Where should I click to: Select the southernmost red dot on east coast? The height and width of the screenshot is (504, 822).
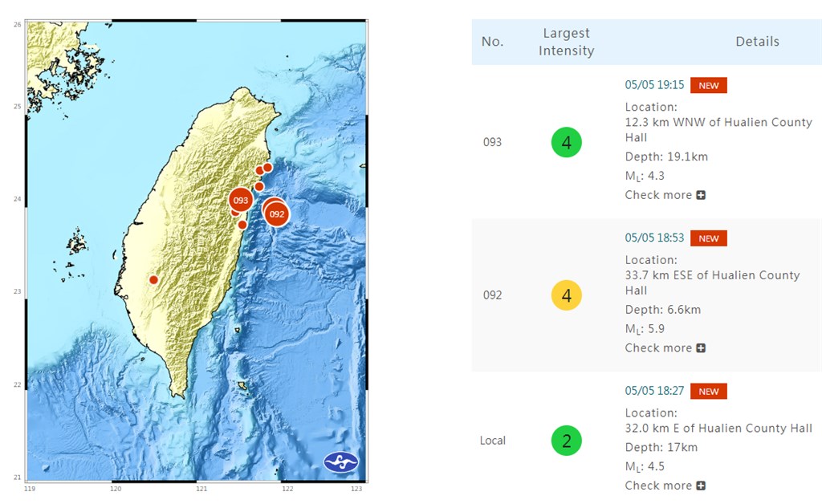[242, 224]
